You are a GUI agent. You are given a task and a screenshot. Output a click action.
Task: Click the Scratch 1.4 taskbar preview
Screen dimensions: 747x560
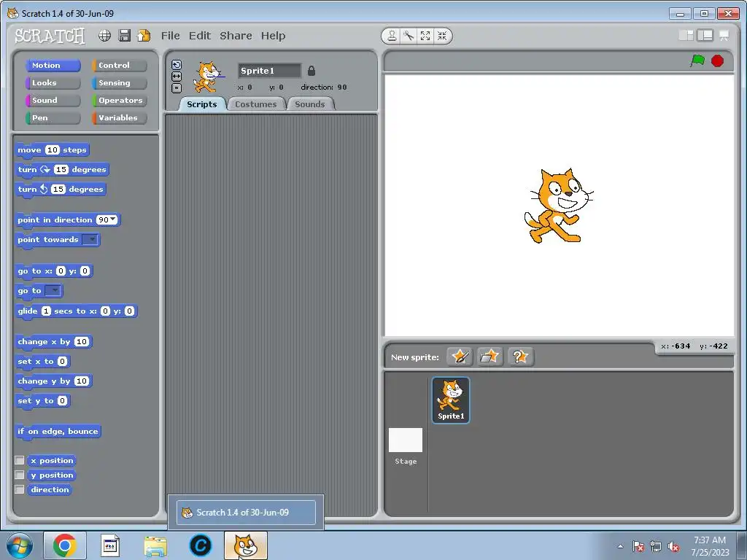(246, 513)
